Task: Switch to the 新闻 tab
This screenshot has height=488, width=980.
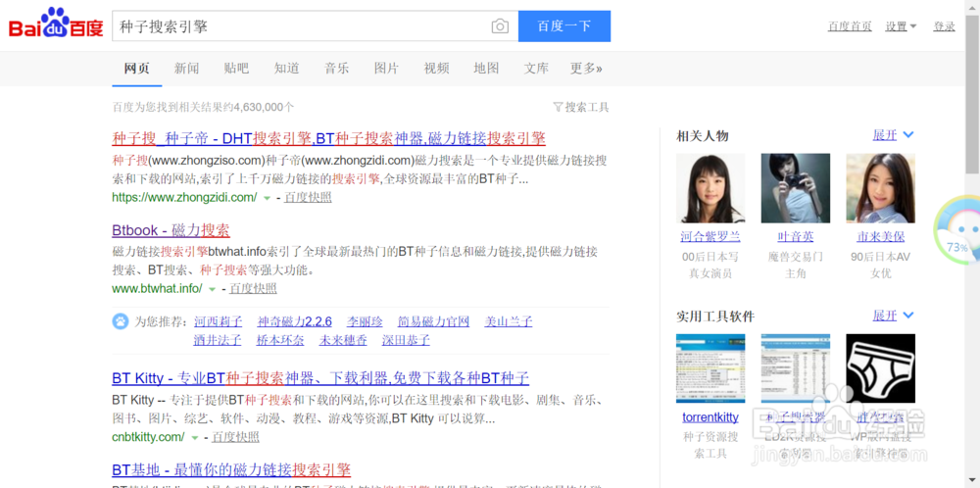Action: 187,69
